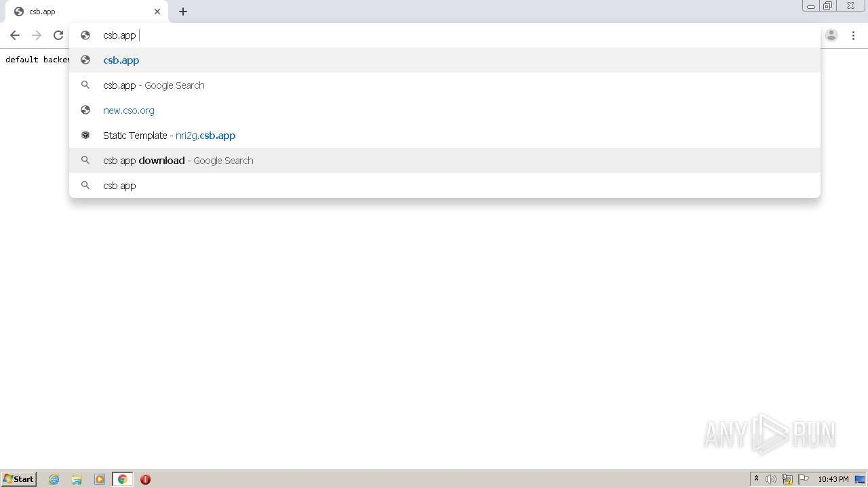Reload the current page
Viewport: 868px width, 488px height.
[x=58, y=35]
